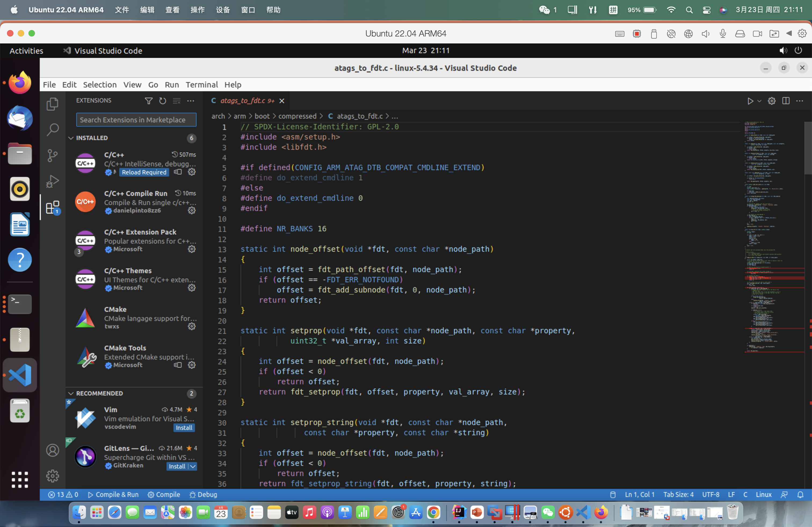Open manage gear for CMake Tools

pyautogui.click(x=192, y=365)
